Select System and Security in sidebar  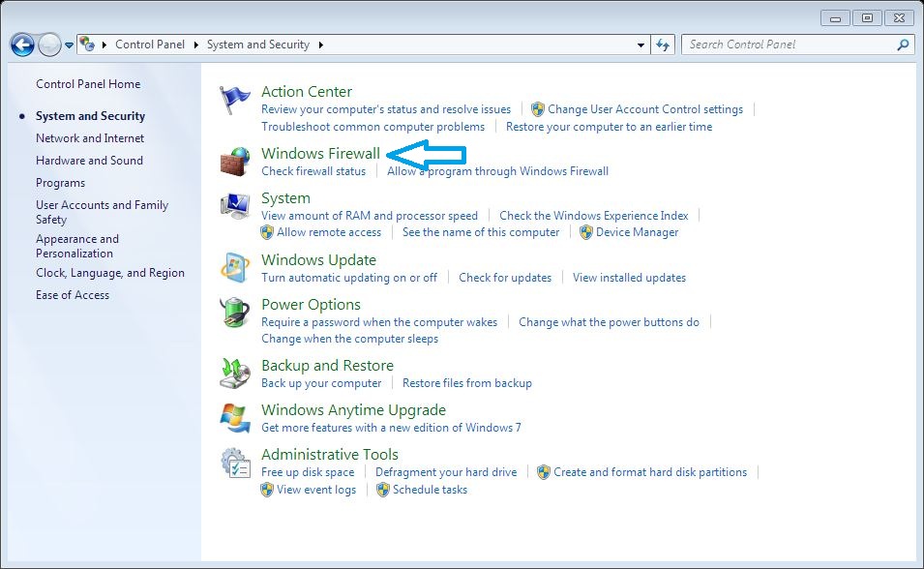[x=90, y=115]
